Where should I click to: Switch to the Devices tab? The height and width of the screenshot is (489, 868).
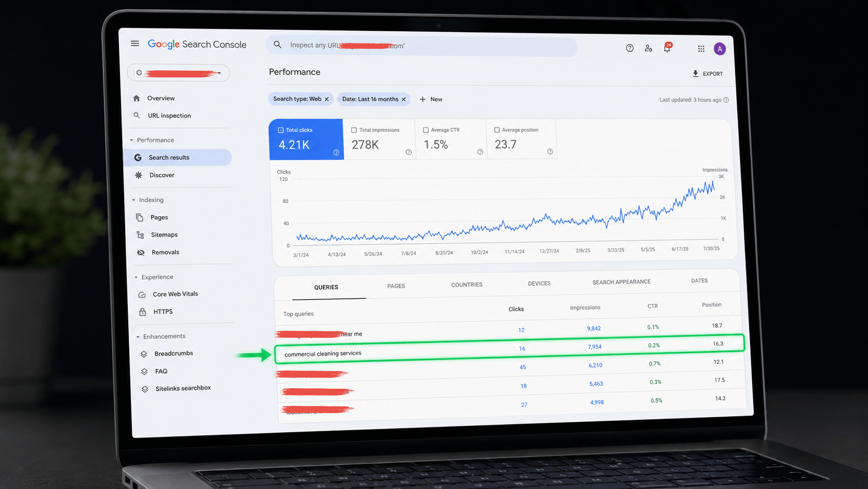[x=539, y=284]
